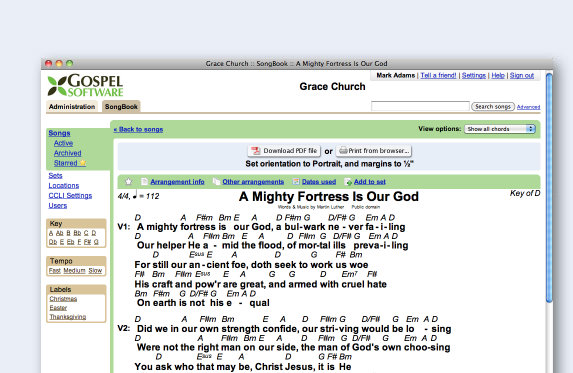This screenshot has width=573, height=373.
Task: Show Archived songs
Action: point(68,153)
